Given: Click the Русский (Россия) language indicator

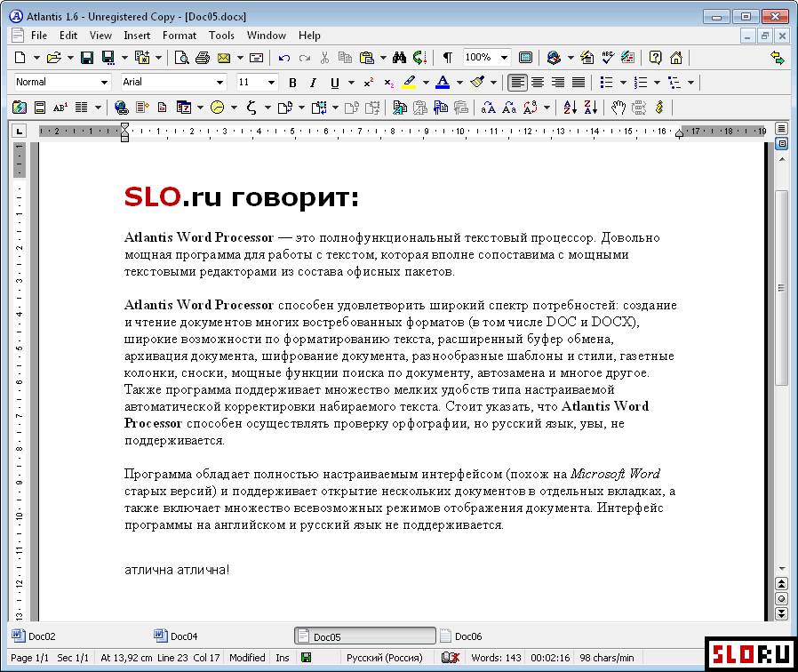Looking at the screenshot, I should [x=384, y=658].
